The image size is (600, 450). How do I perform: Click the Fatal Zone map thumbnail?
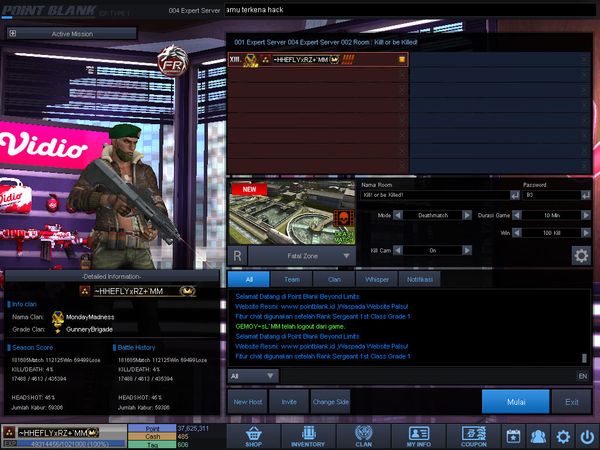pos(292,213)
